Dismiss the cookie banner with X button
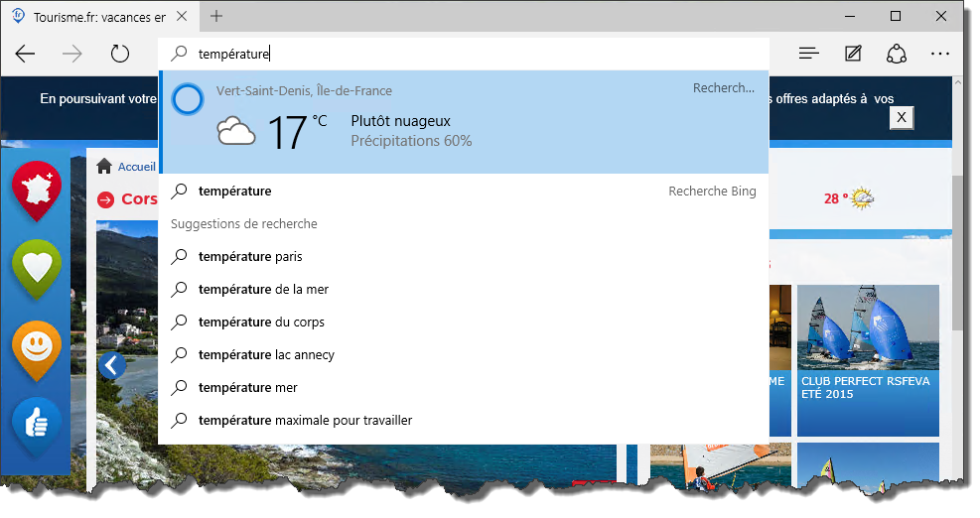Screen dimensions: 980x518 tap(901, 117)
